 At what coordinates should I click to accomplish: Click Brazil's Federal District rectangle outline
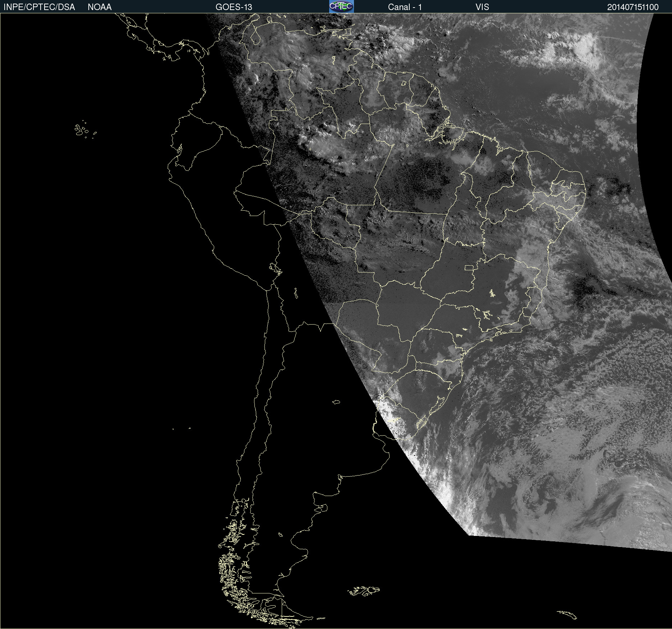click(x=469, y=267)
